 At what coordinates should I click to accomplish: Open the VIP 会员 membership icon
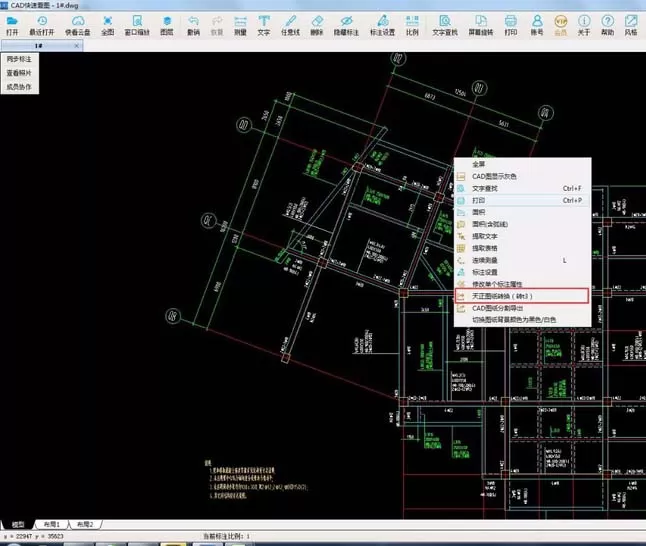[x=561, y=25]
